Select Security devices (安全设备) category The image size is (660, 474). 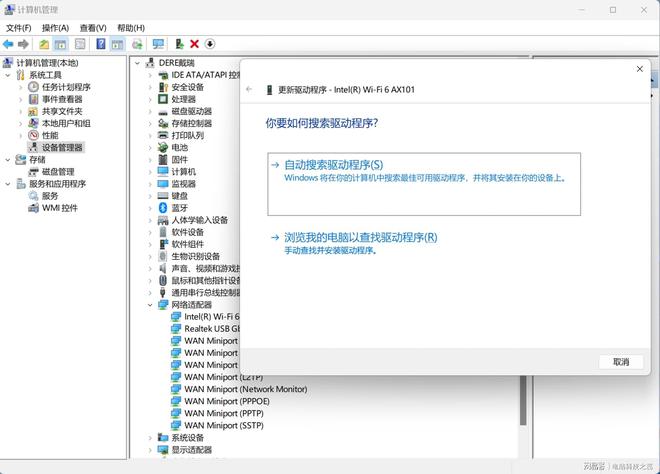pos(187,87)
